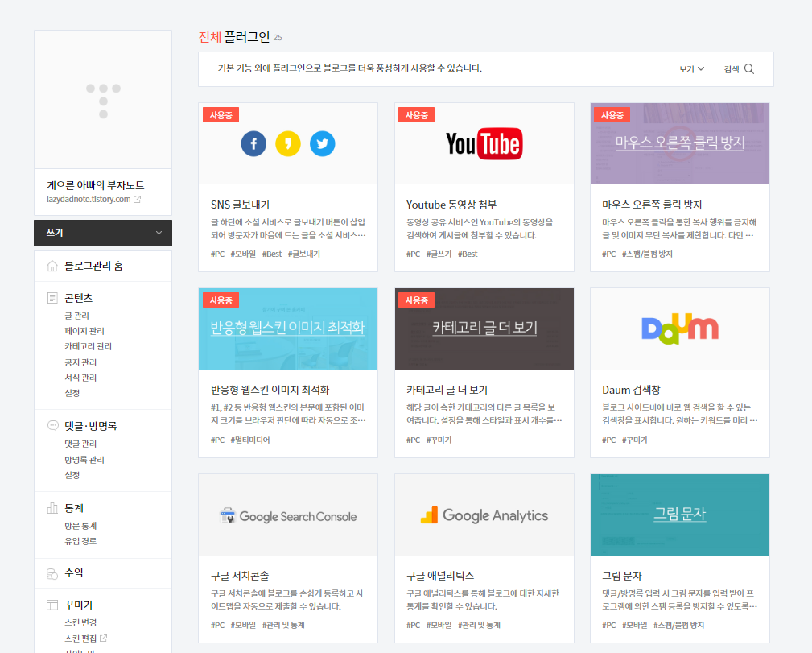Click #스팸/불펌 방지 tag on 그림 문자 card
The width and height of the screenshot is (812, 653).
679,626
